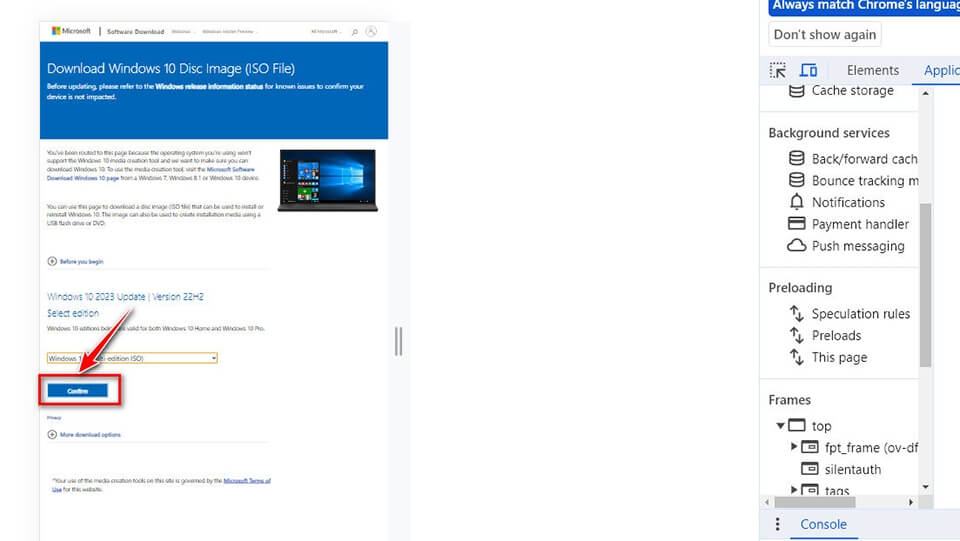Collapse the top frame tree node
Screen dimensions: 960x541
point(781,426)
